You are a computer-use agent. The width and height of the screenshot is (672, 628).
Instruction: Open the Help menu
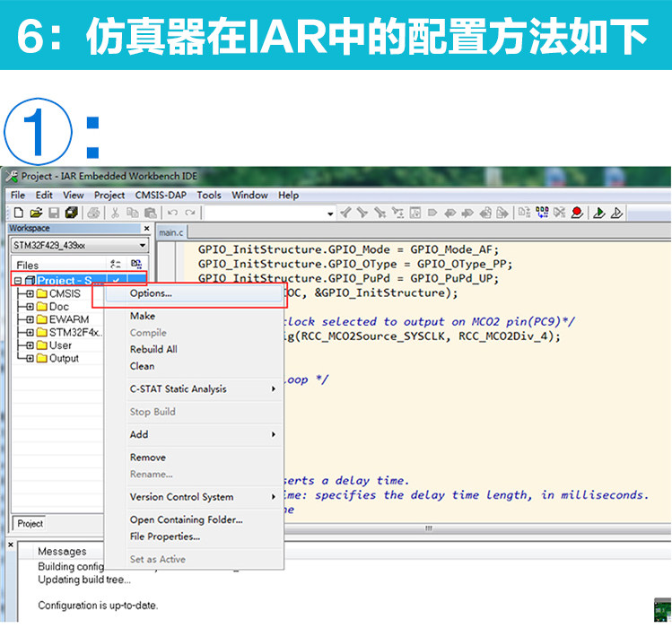(x=288, y=195)
